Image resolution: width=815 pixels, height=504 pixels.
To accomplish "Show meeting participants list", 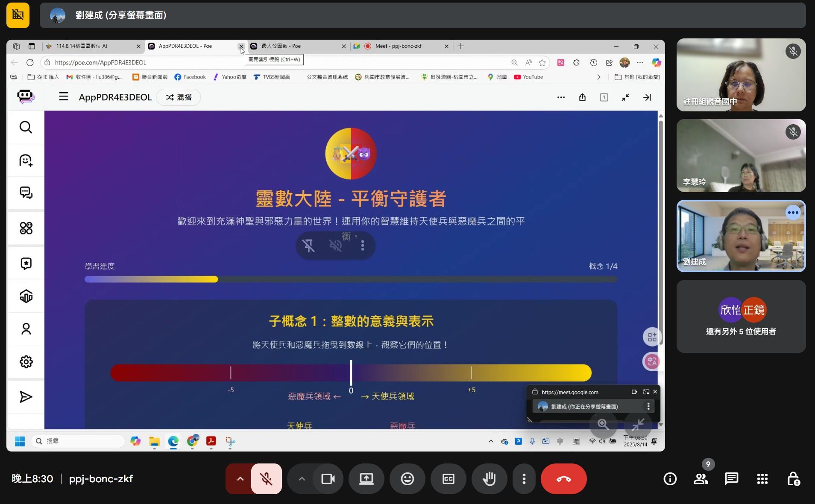I will 701,479.
